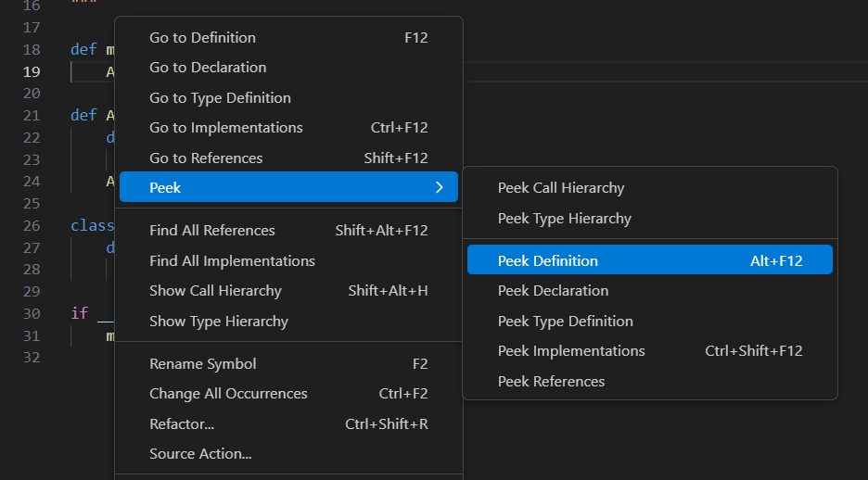The width and height of the screenshot is (868, 480).
Task: Click Show Call Hierarchy entry
Action: point(215,291)
